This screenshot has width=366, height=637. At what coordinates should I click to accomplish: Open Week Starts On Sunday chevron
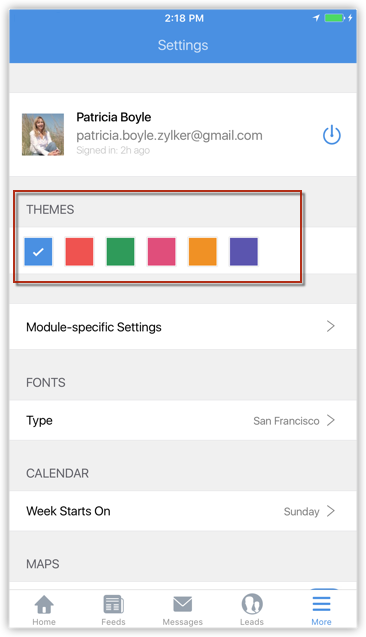pos(331,511)
